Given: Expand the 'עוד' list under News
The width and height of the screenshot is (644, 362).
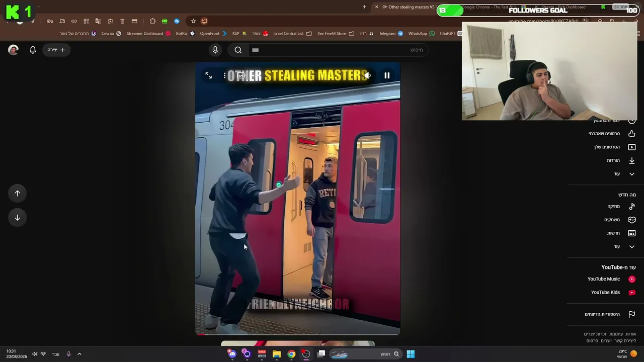Looking at the screenshot, I should click(x=624, y=246).
